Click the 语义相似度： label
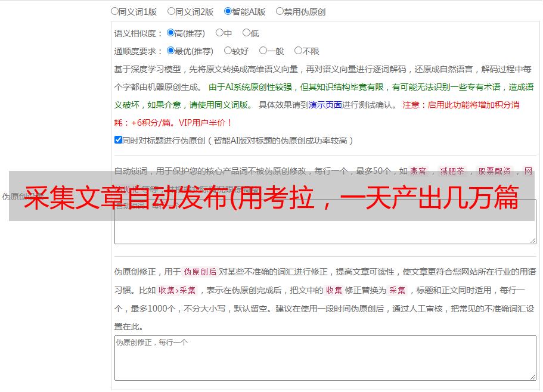This screenshot has height=392, width=543. (138, 33)
